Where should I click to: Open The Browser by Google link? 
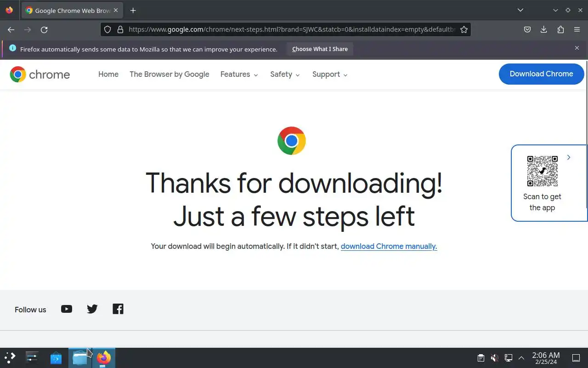tap(170, 74)
